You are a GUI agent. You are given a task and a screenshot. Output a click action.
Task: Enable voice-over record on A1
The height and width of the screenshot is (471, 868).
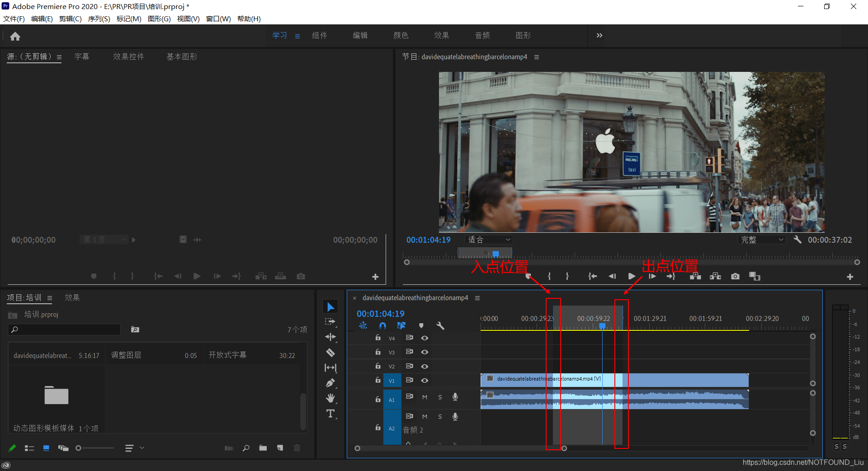tap(455, 397)
